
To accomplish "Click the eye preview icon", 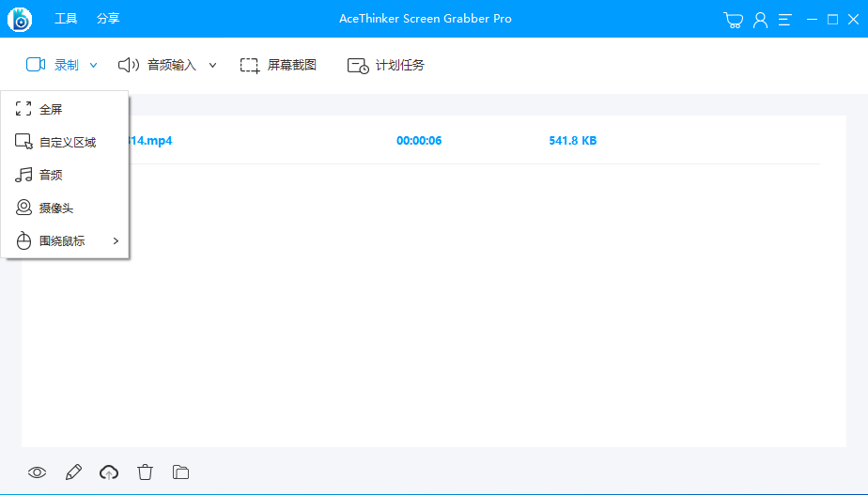I will click(x=37, y=472).
